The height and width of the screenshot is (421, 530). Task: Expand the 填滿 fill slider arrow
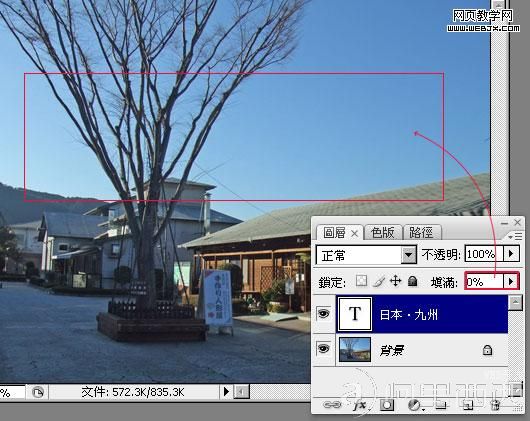pyautogui.click(x=511, y=281)
